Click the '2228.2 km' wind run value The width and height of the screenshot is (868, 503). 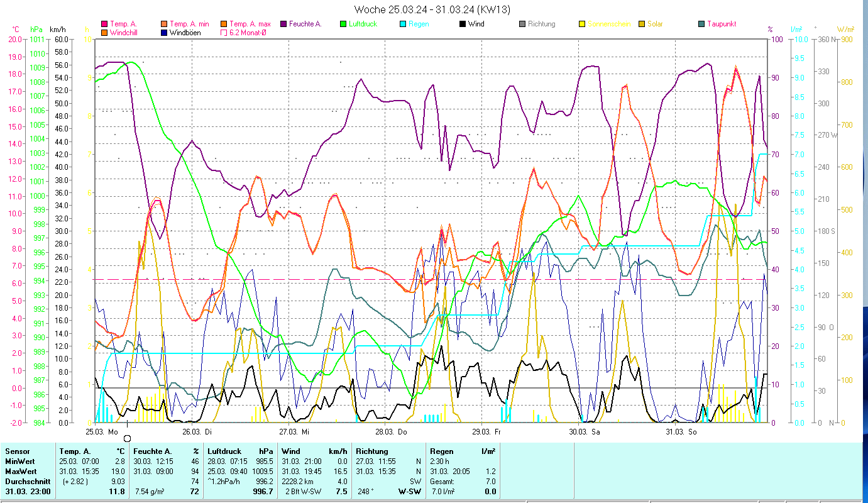tap(298, 482)
